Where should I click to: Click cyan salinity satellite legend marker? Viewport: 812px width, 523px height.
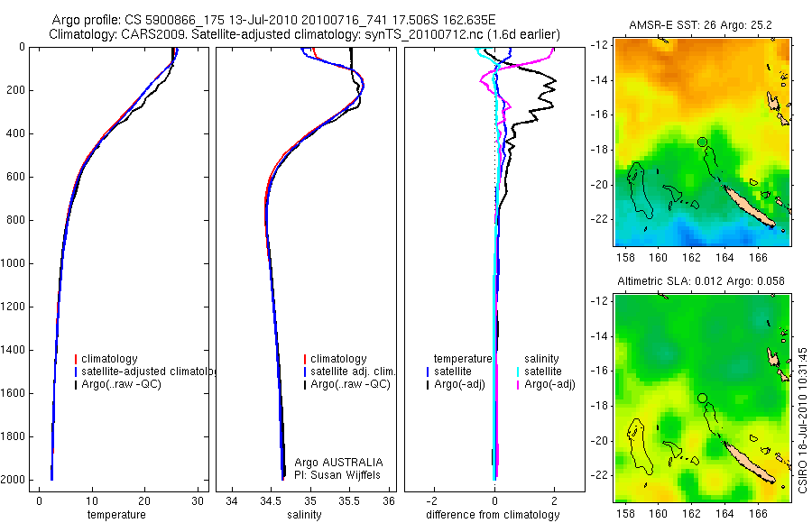coord(518,372)
